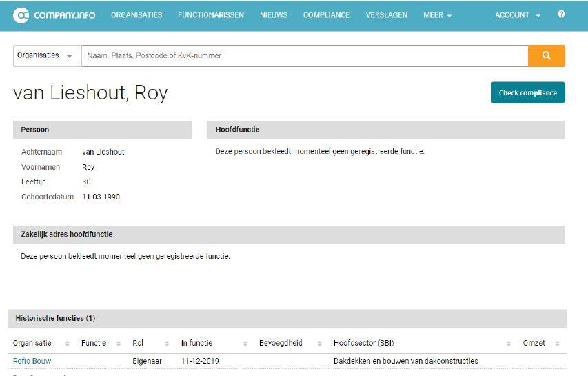Focus the name, place, postcode search field
This screenshot has width=588, height=376.
pos(303,56)
